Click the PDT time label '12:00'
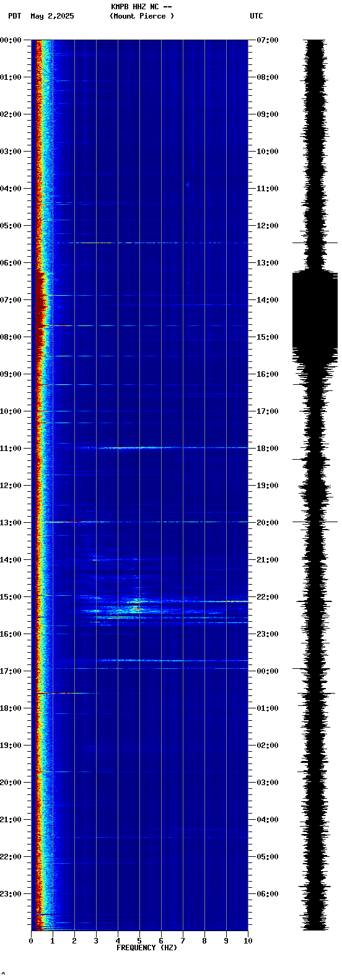Image resolution: width=342 pixels, height=980 pixels. pyautogui.click(x=11, y=486)
